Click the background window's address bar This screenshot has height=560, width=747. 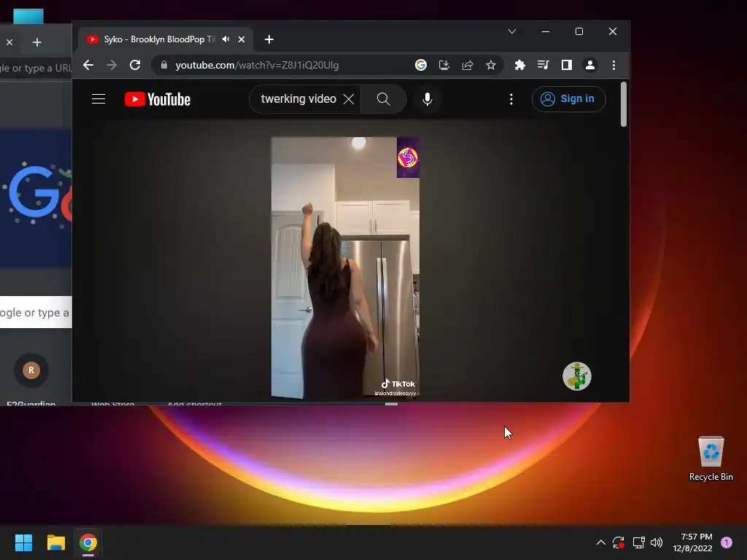(x=36, y=68)
